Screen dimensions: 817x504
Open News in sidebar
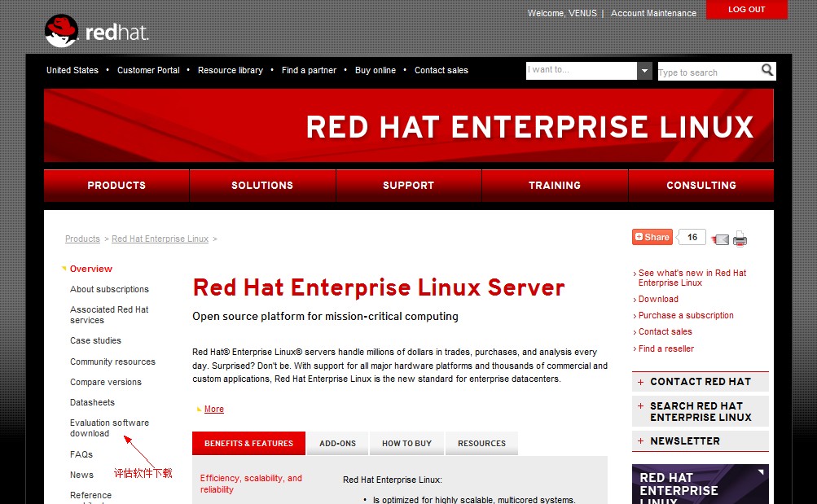[81, 475]
